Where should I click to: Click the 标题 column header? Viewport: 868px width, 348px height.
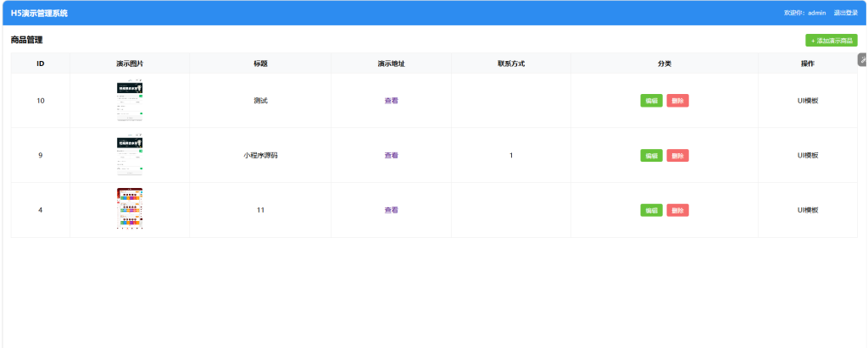click(x=261, y=64)
